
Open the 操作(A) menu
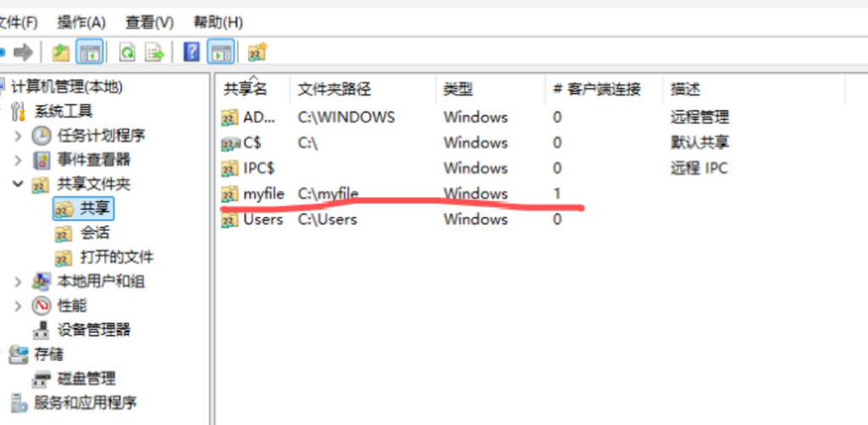pyautogui.click(x=81, y=22)
